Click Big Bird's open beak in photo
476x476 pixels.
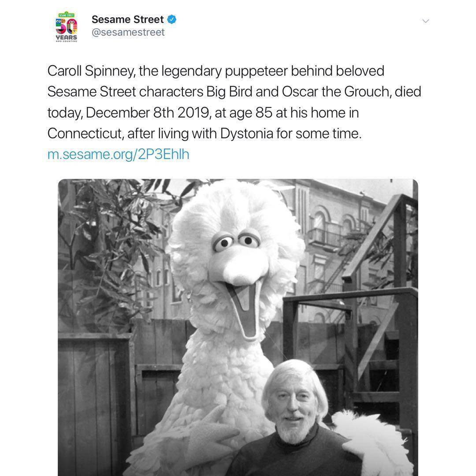click(x=244, y=307)
